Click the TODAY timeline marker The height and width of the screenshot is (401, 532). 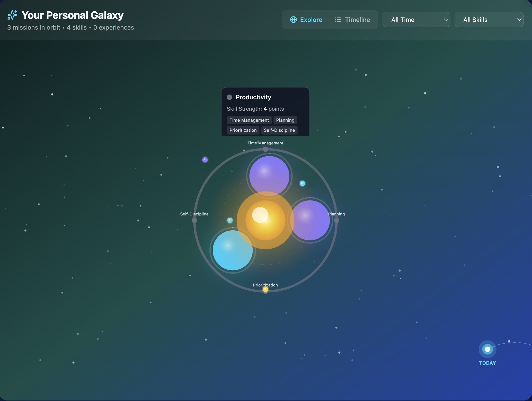(x=487, y=349)
